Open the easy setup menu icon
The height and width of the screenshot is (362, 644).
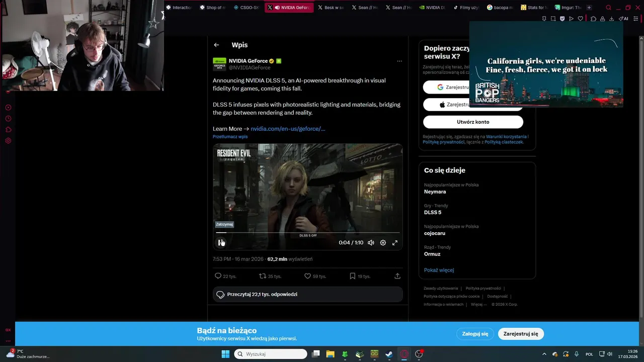tap(635, 19)
